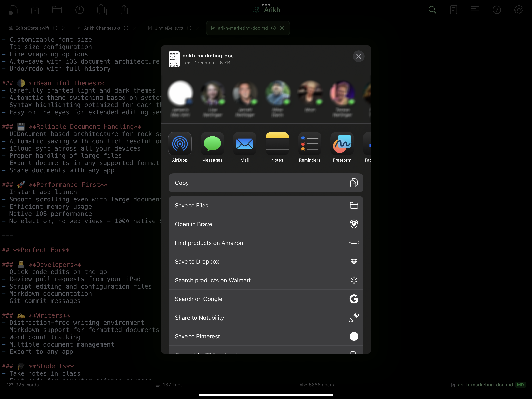Send document to Notes app
Image resolution: width=532 pixels, height=399 pixels.
tap(277, 144)
